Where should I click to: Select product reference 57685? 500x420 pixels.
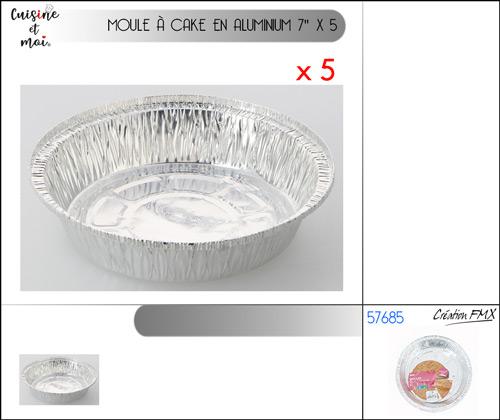(x=385, y=318)
